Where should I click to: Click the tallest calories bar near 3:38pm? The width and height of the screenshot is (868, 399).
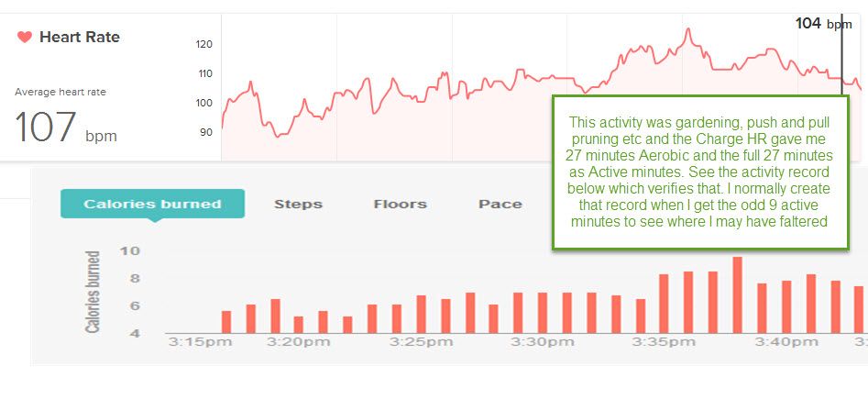(737, 294)
